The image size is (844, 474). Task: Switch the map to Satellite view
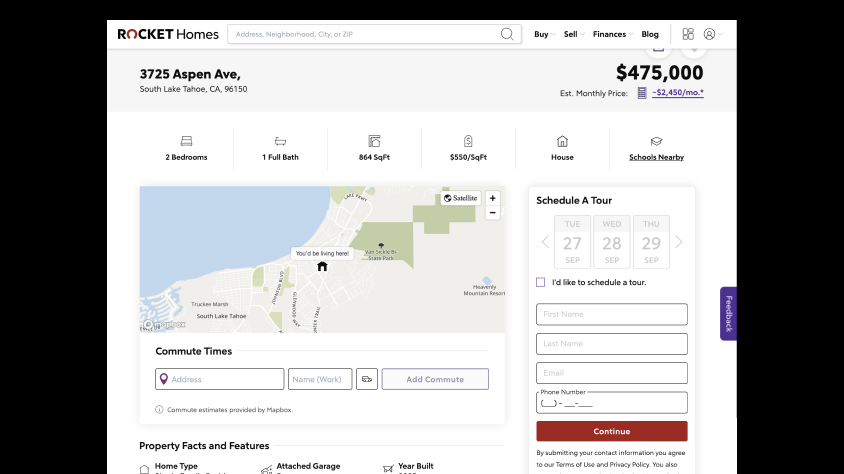click(461, 198)
